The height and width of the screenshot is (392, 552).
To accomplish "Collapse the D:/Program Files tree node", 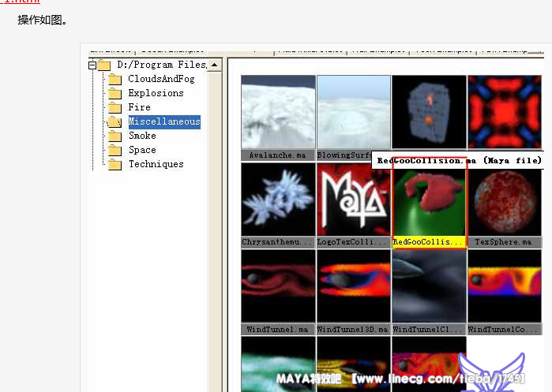I will (x=92, y=65).
